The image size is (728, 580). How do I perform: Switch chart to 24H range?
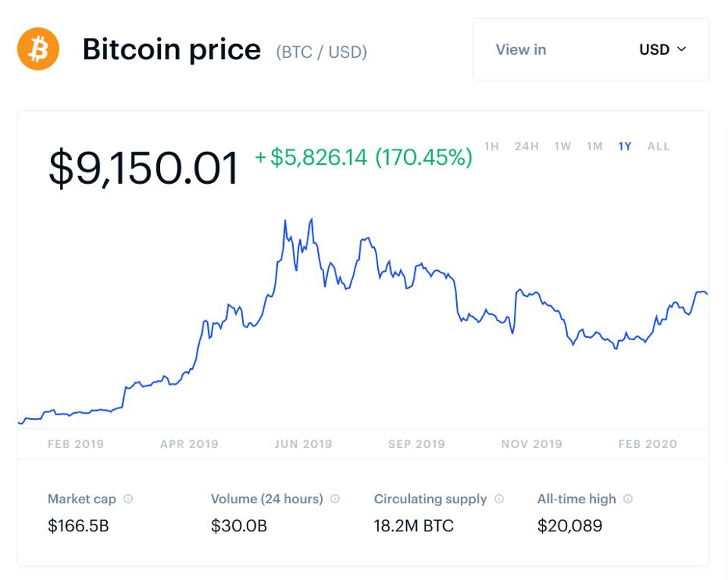click(526, 147)
